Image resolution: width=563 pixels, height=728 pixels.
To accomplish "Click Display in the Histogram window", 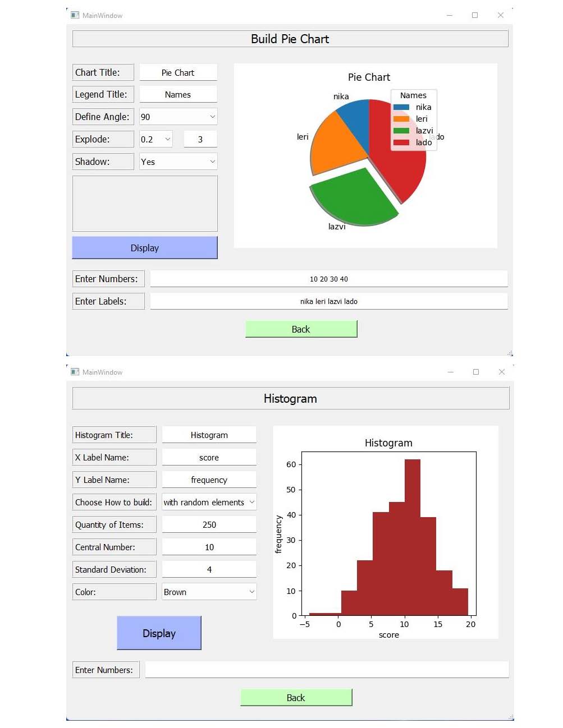I will pos(159,633).
